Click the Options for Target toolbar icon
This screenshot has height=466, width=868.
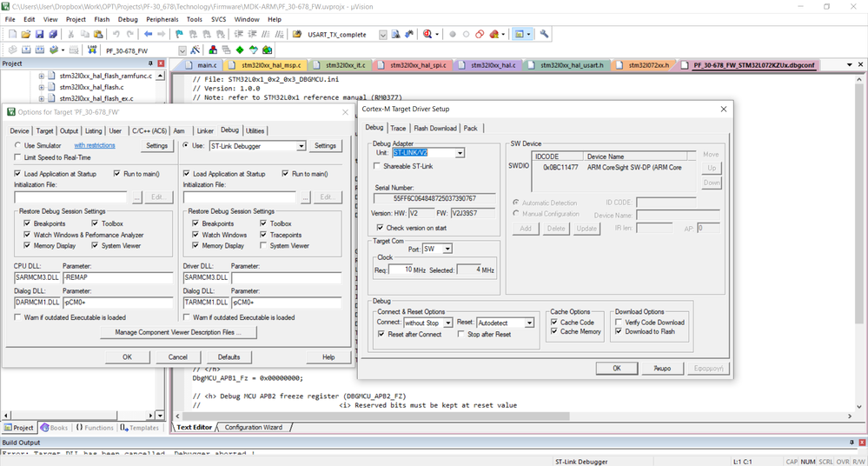pyautogui.click(x=195, y=50)
